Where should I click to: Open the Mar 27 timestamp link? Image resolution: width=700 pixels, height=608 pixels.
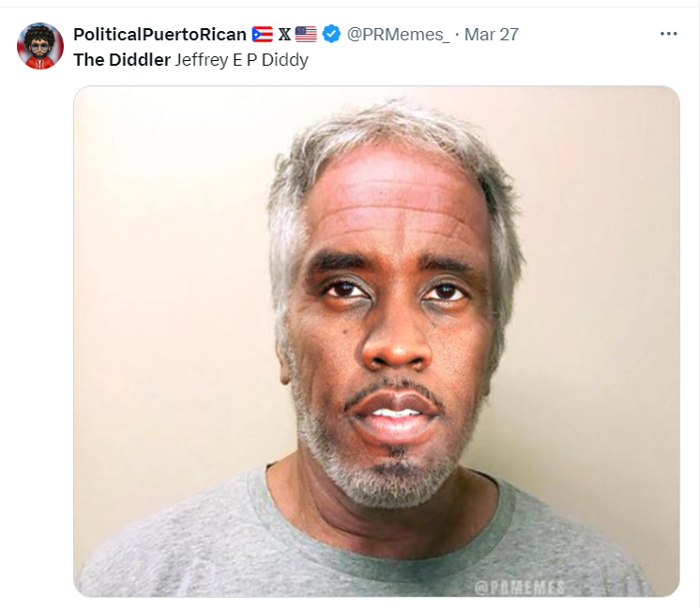tap(492, 35)
